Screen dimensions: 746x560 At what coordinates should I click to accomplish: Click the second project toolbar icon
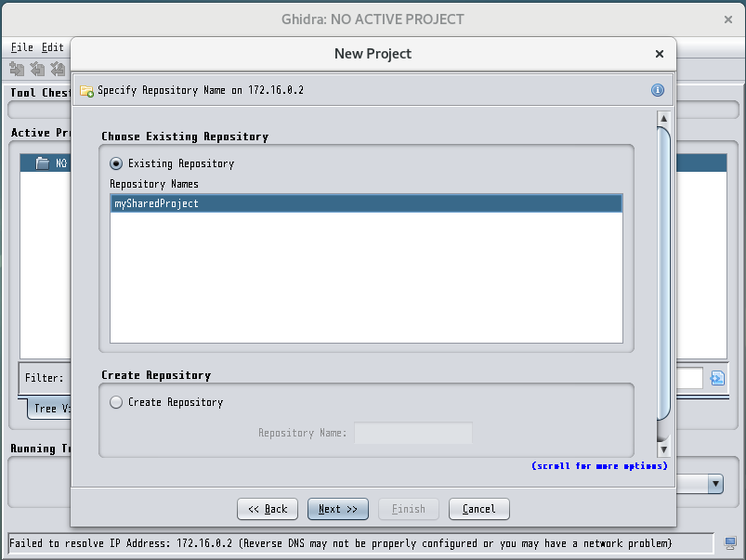tap(37, 70)
